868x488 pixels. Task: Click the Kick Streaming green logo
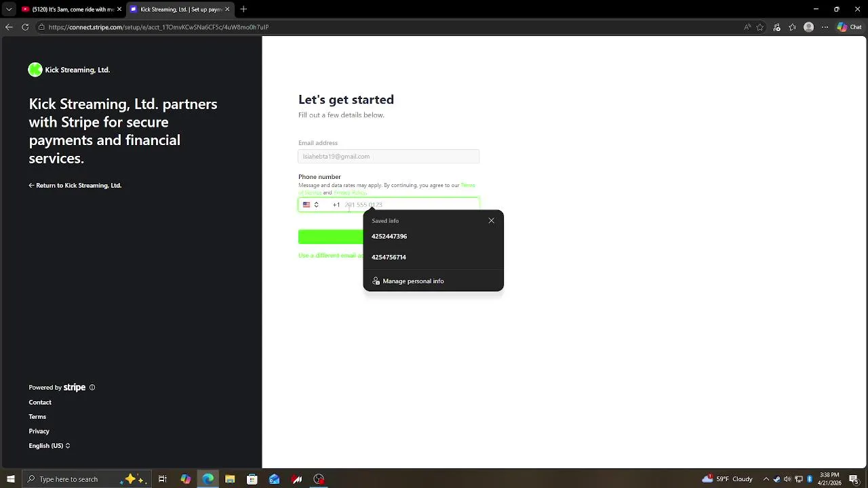pos(35,70)
